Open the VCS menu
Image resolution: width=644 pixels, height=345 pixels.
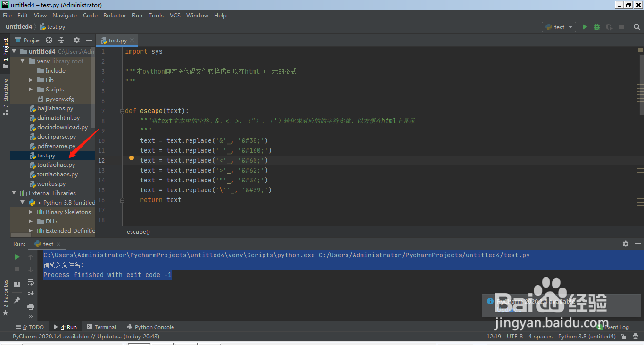[175, 16]
